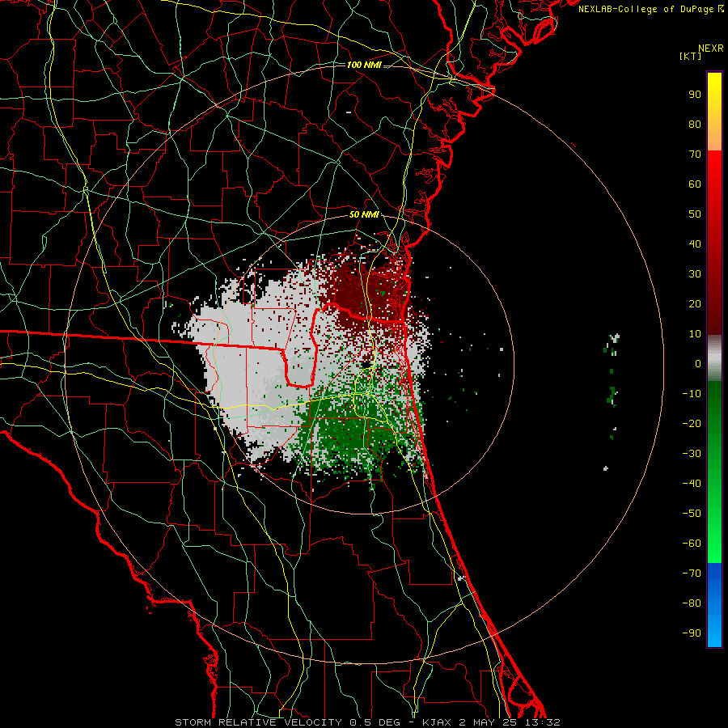Click the -80 value on velocity scale

tap(692, 603)
